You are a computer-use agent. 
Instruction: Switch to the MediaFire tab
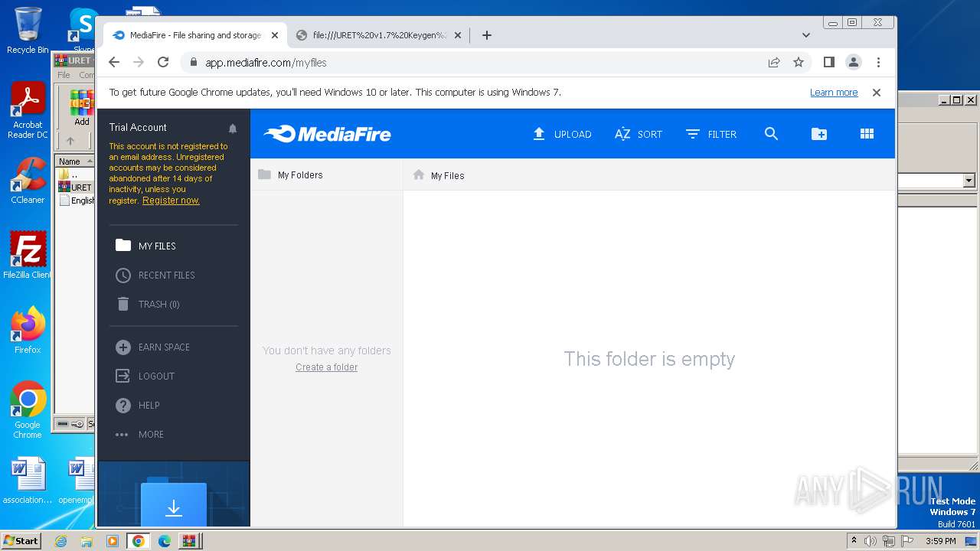point(195,35)
